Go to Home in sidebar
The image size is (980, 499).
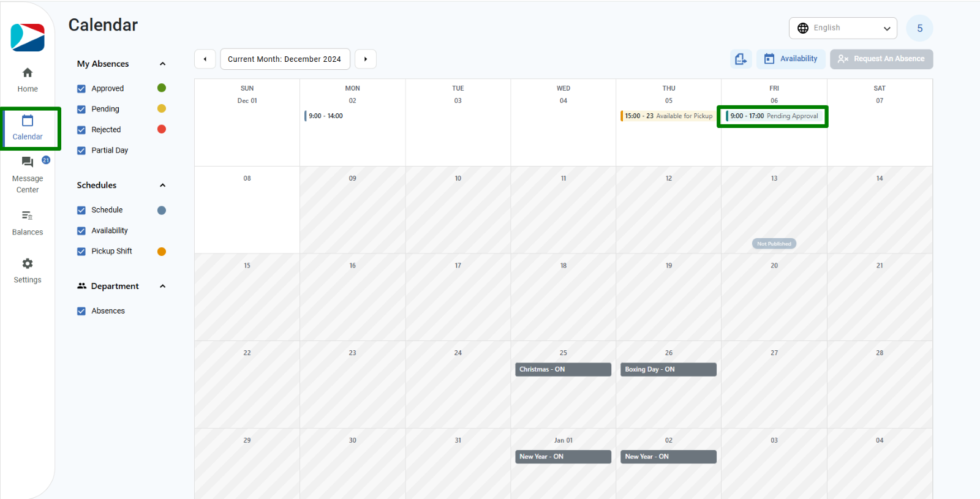[x=28, y=80]
